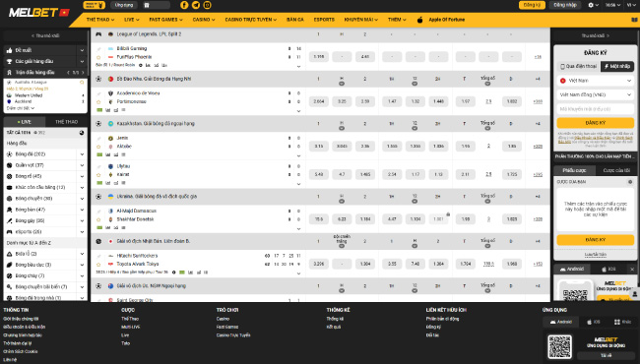The image size is (640, 364).
Task: Click the sports ball icon in the Tất cả header
Action: coord(82,133)
